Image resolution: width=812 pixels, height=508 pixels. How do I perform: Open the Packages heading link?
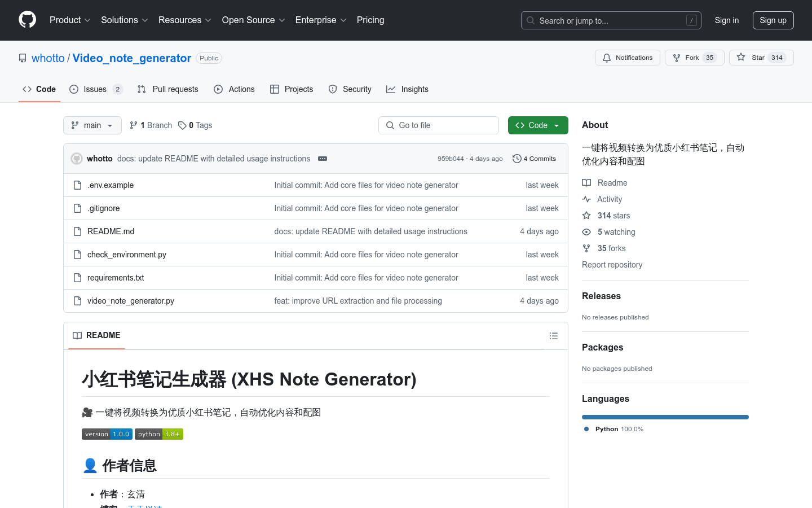(602, 347)
